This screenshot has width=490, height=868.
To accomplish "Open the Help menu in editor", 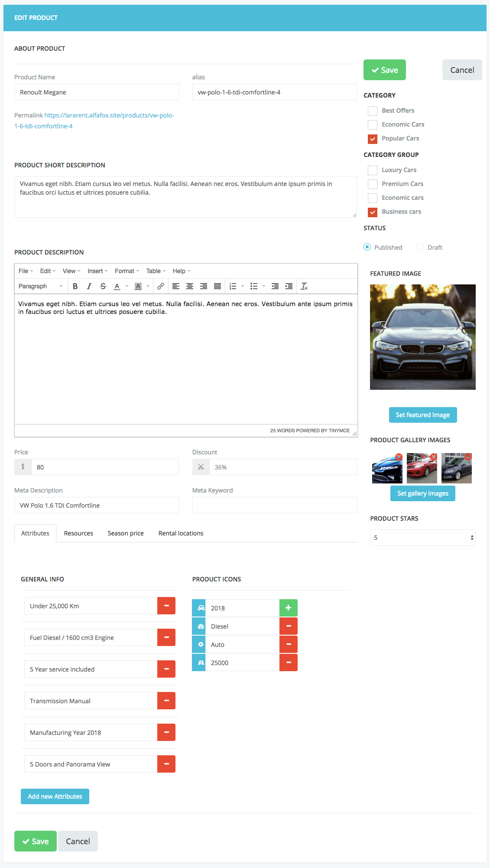I will (182, 271).
